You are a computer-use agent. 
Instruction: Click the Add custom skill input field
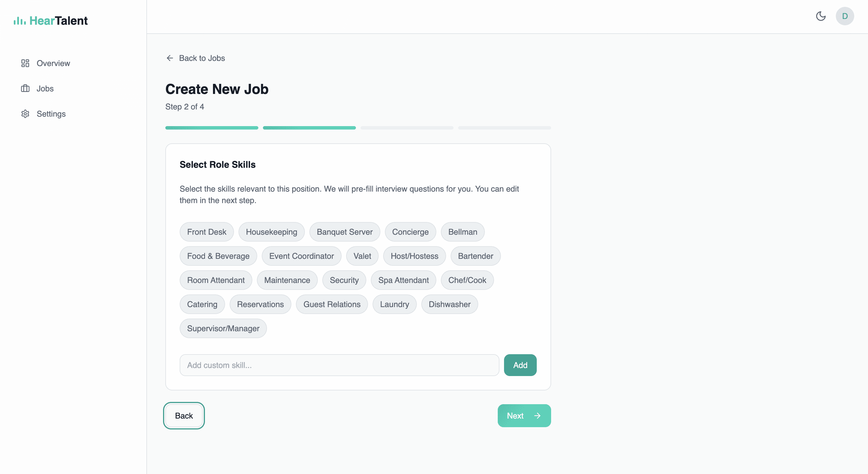[x=339, y=365]
